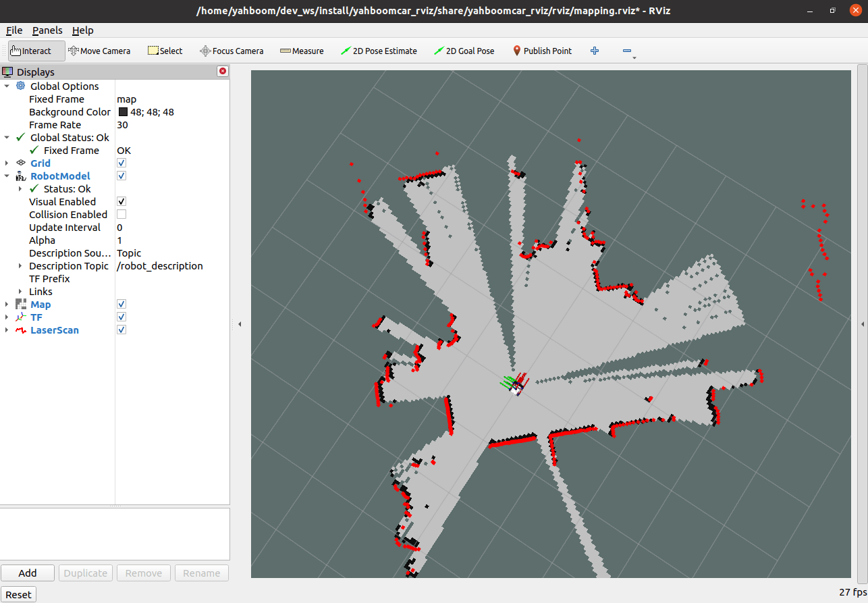The image size is (868, 603).
Task: Open the toolbar overflow dropdown arrow
Action: click(x=634, y=58)
